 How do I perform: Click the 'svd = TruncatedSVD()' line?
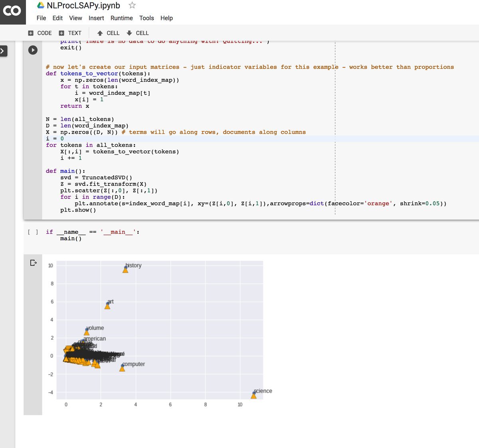[96, 177]
